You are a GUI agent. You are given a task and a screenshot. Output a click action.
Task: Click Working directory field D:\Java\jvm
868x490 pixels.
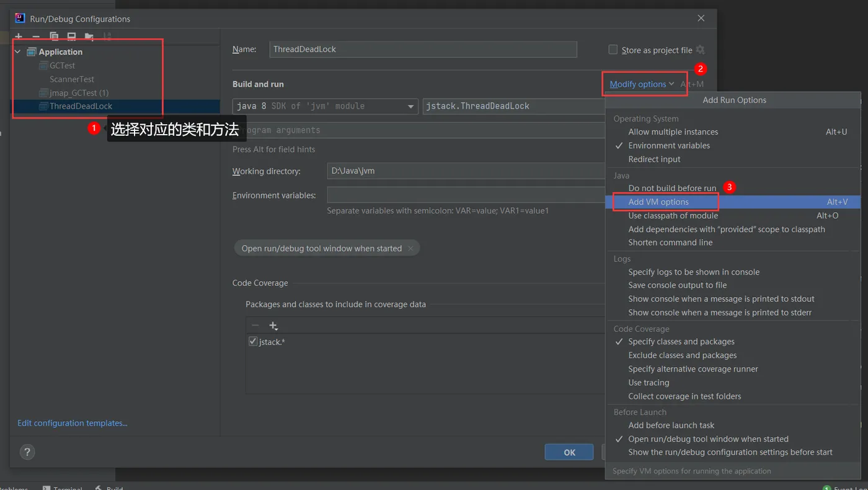(466, 171)
